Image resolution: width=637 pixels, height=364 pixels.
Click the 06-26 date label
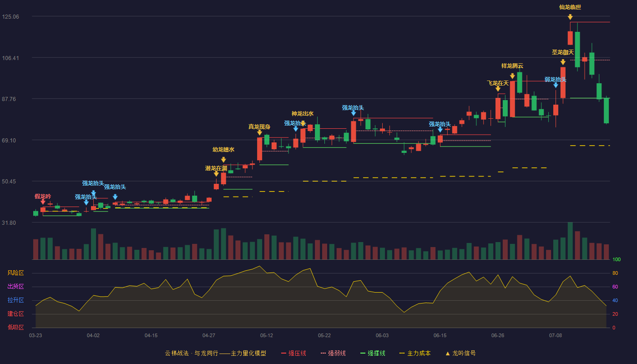(498, 335)
